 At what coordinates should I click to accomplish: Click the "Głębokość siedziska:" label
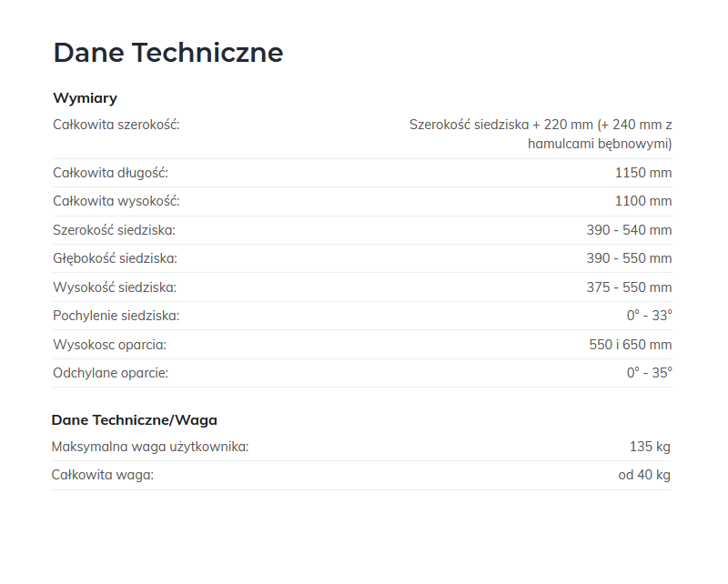click(x=115, y=258)
